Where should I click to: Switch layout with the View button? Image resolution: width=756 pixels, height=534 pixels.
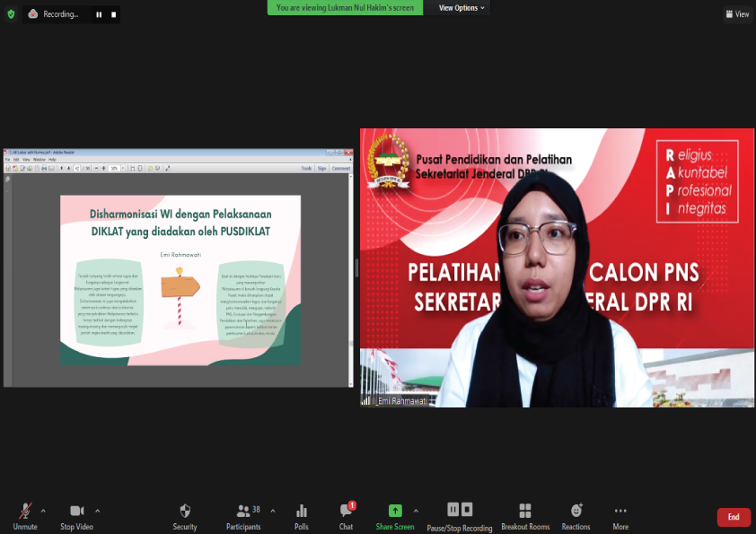(x=738, y=14)
